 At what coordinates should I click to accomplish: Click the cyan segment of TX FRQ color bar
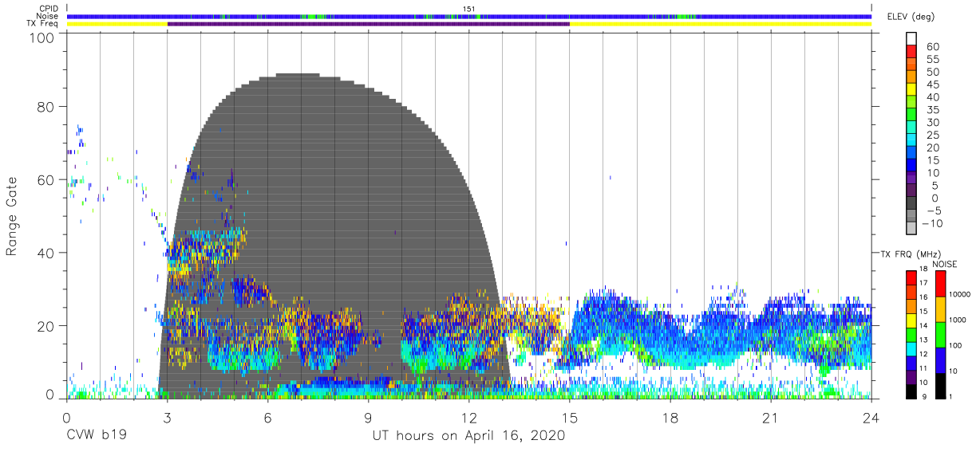[912, 348]
